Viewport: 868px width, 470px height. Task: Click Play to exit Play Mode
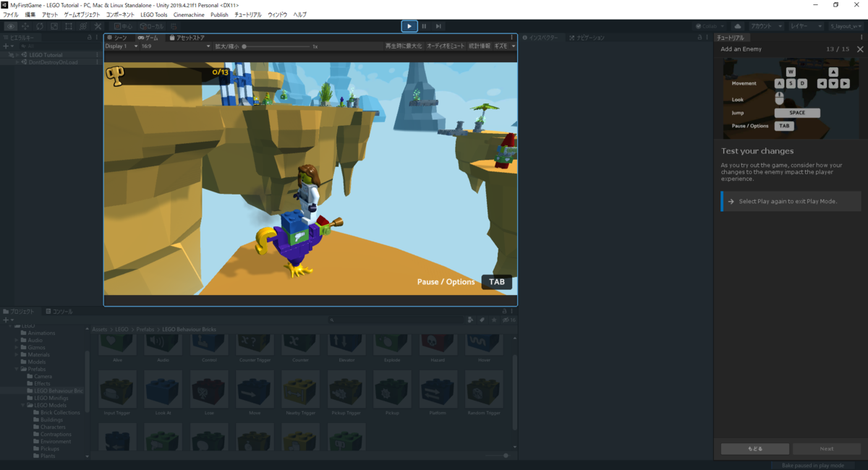click(409, 26)
